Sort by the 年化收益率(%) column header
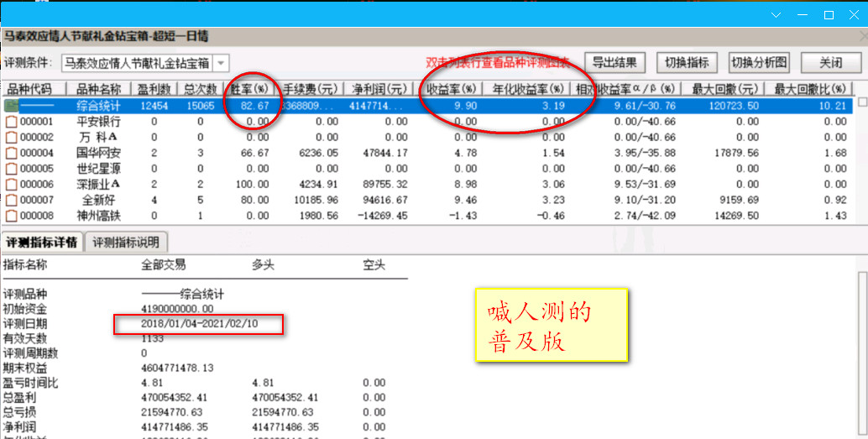 pos(526,89)
